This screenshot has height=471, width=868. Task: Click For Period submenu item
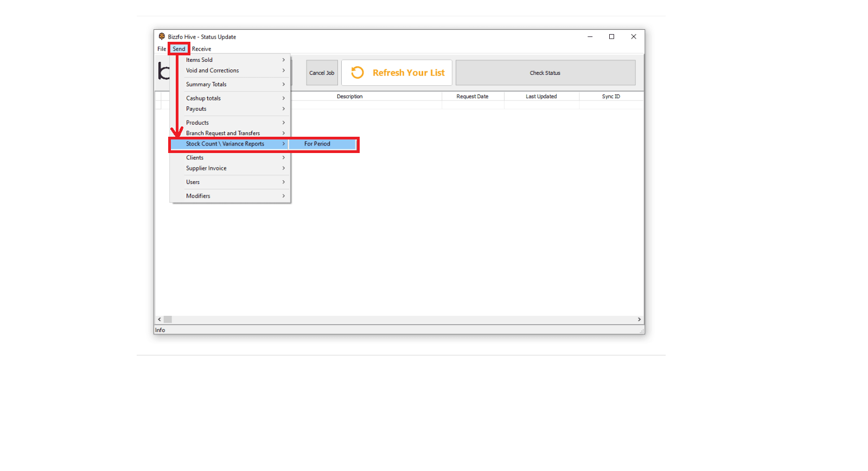pos(322,144)
